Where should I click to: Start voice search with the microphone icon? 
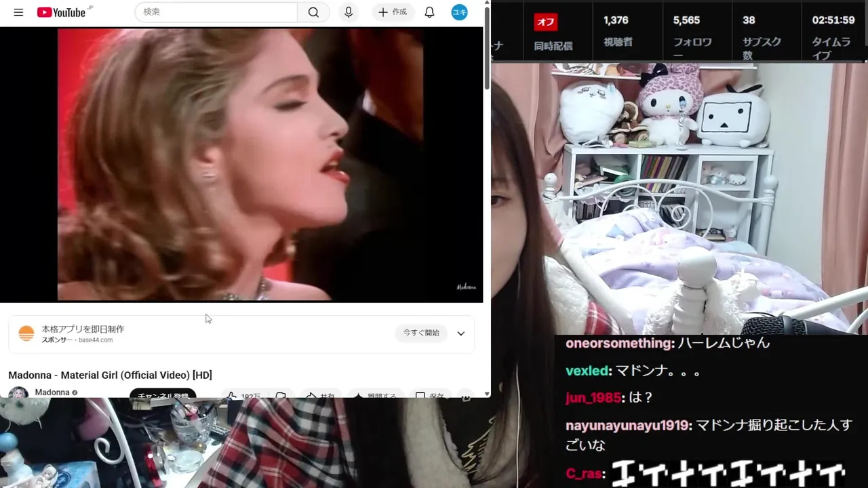tap(349, 12)
